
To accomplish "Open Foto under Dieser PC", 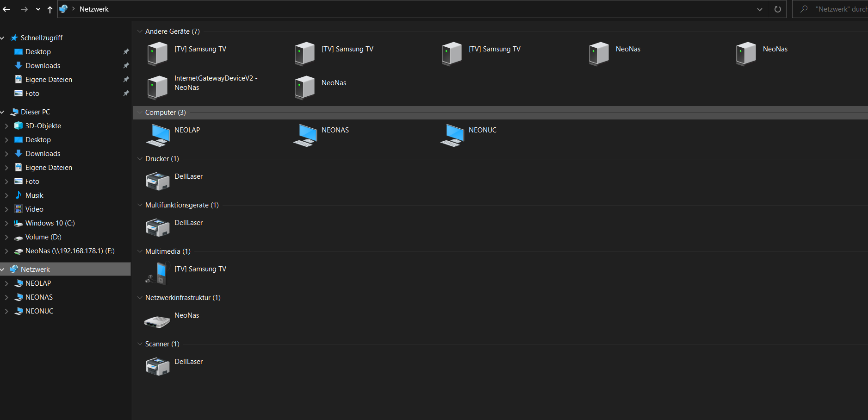I will (x=32, y=181).
